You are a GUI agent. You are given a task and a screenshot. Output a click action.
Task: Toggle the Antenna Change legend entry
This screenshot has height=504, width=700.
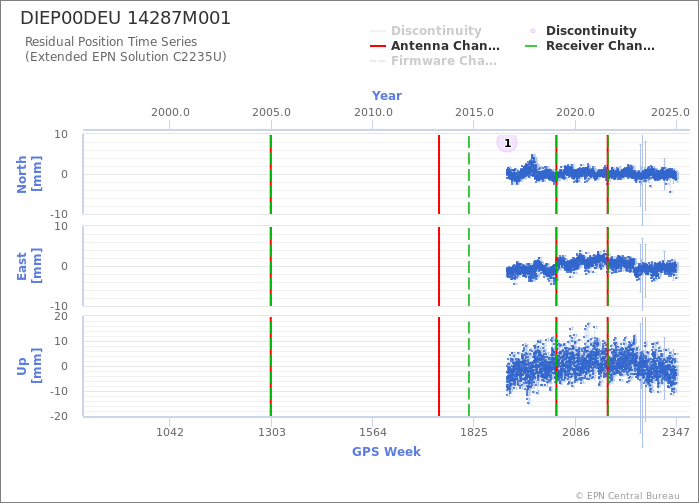click(x=435, y=46)
